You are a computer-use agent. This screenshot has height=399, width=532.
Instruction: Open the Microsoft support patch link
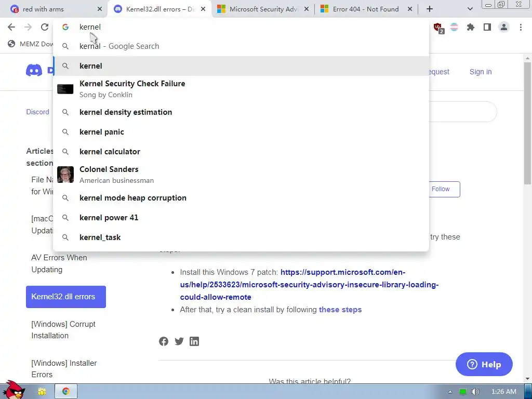pyautogui.click(x=309, y=285)
